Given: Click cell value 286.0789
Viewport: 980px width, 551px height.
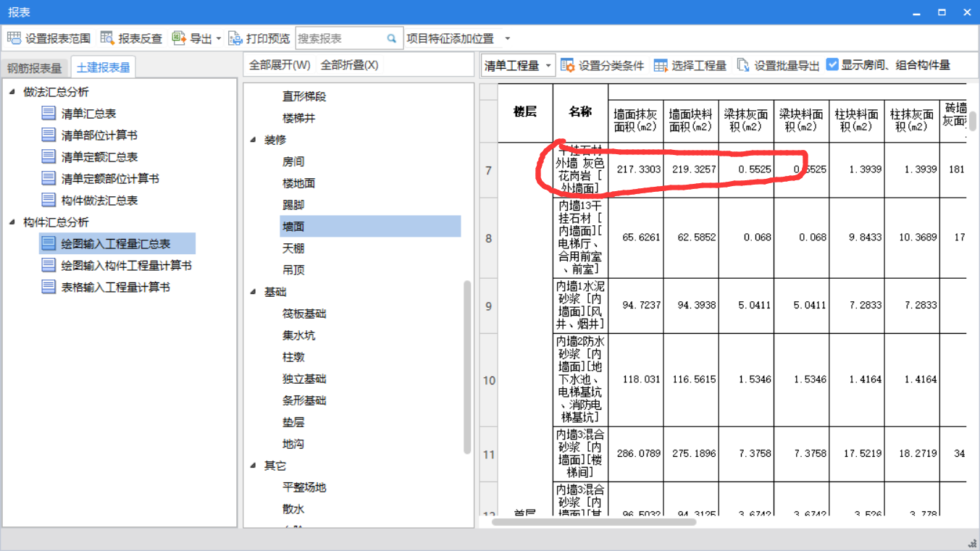Looking at the screenshot, I should (x=639, y=454).
